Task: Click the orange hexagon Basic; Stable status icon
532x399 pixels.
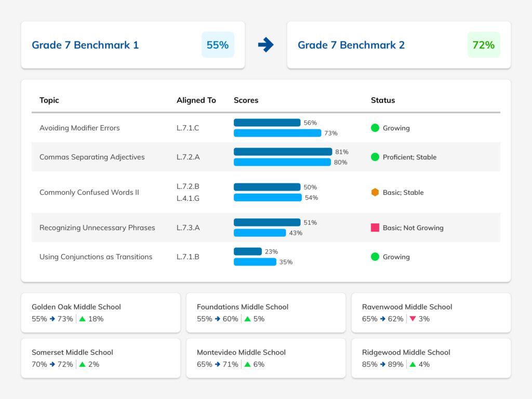Action: (x=375, y=192)
